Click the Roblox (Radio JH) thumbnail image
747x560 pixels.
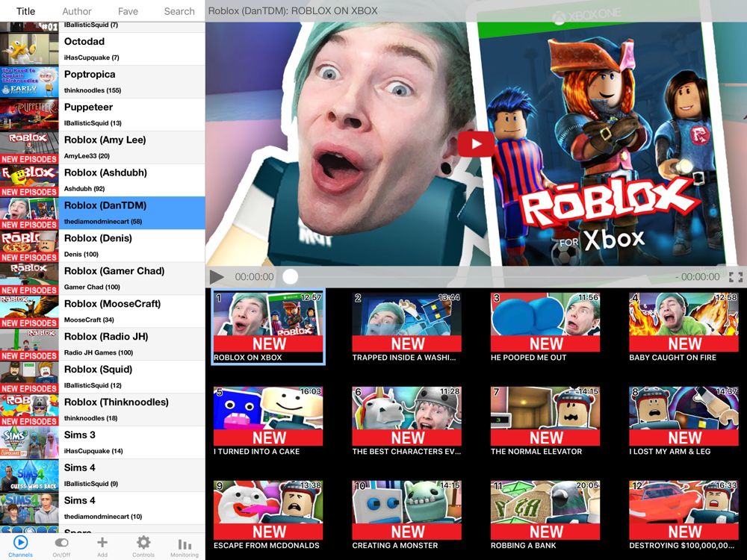click(29, 344)
